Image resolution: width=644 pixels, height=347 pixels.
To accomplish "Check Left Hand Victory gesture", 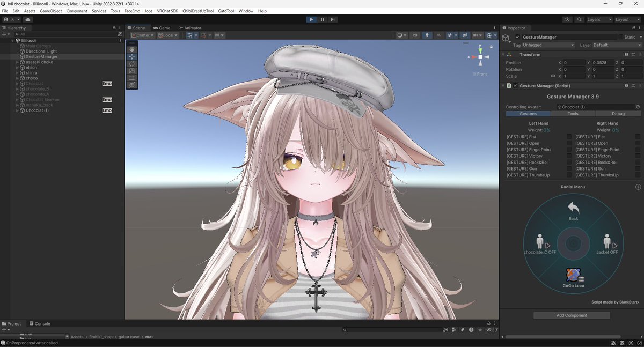I will 569,156.
